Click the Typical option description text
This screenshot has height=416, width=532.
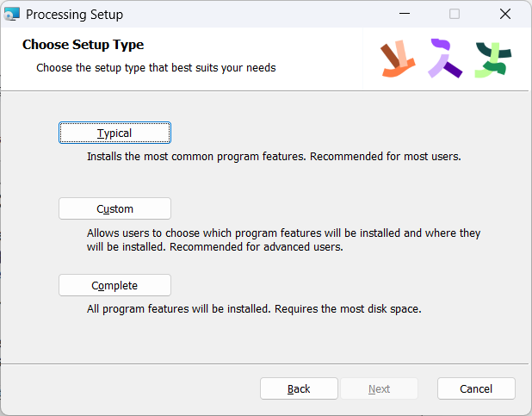274,158
